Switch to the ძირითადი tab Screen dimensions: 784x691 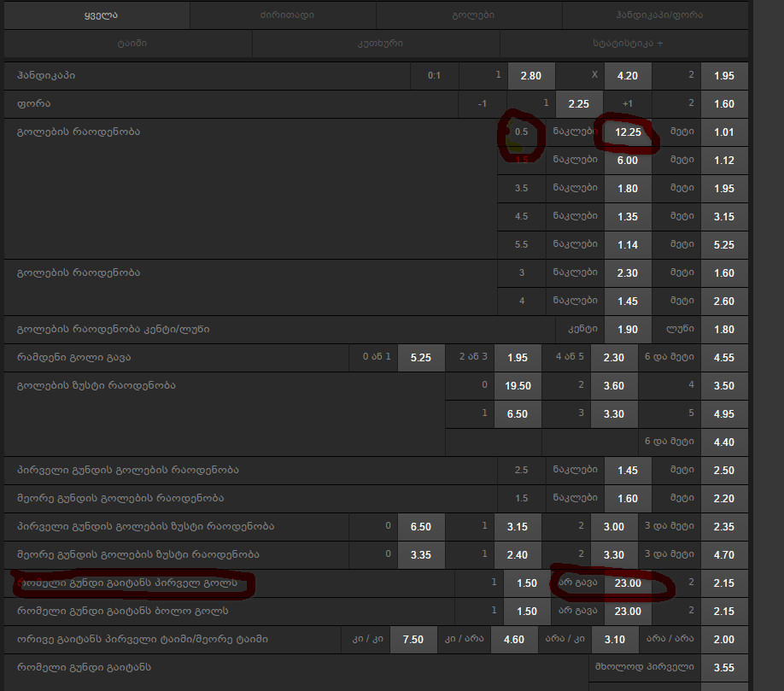(x=283, y=15)
